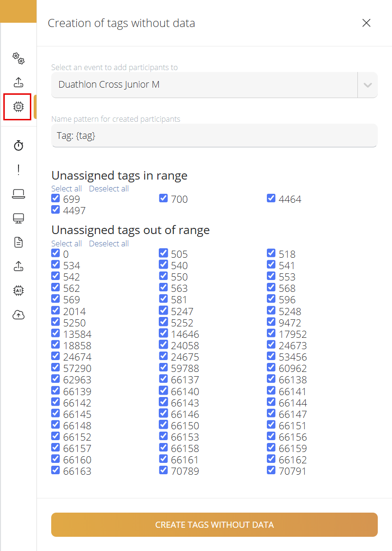
Task: Click the exclamation mark alerts icon
Action: coord(18,170)
